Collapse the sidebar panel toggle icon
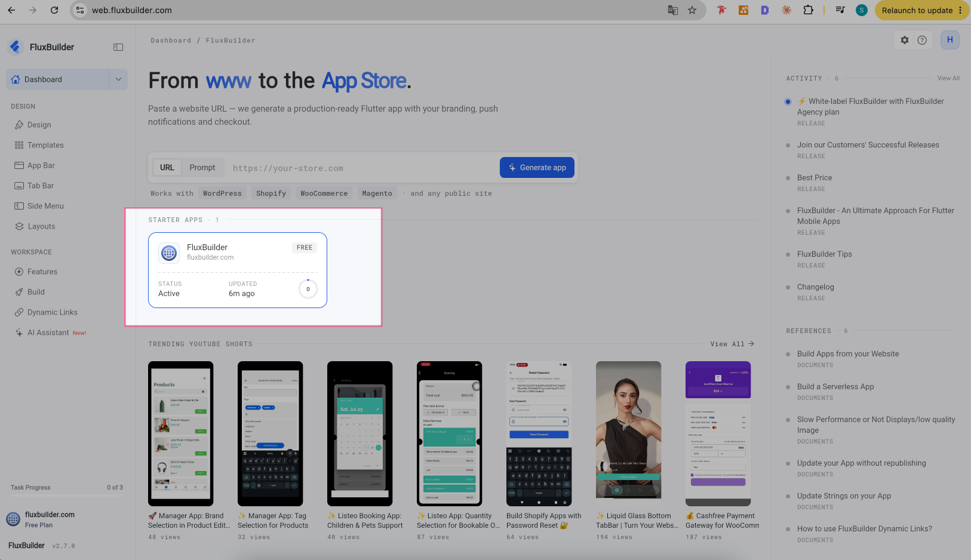971x560 pixels. click(118, 47)
